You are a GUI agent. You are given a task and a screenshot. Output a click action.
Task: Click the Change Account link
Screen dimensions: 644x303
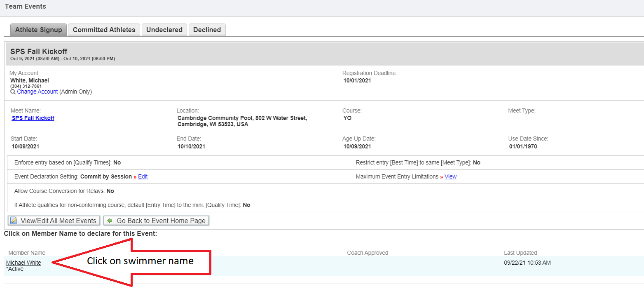pyautogui.click(x=37, y=92)
